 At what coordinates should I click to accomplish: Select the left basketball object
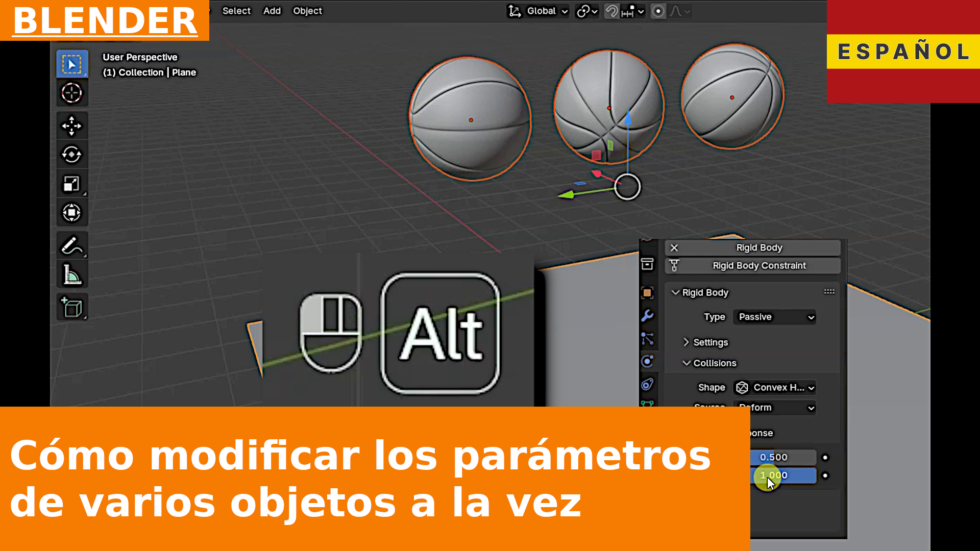tap(470, 119)
